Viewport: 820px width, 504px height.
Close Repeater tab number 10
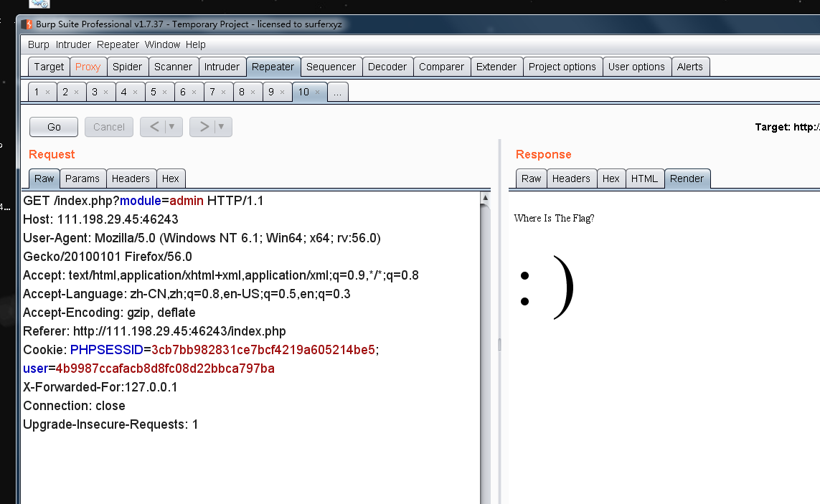(318, 92)
